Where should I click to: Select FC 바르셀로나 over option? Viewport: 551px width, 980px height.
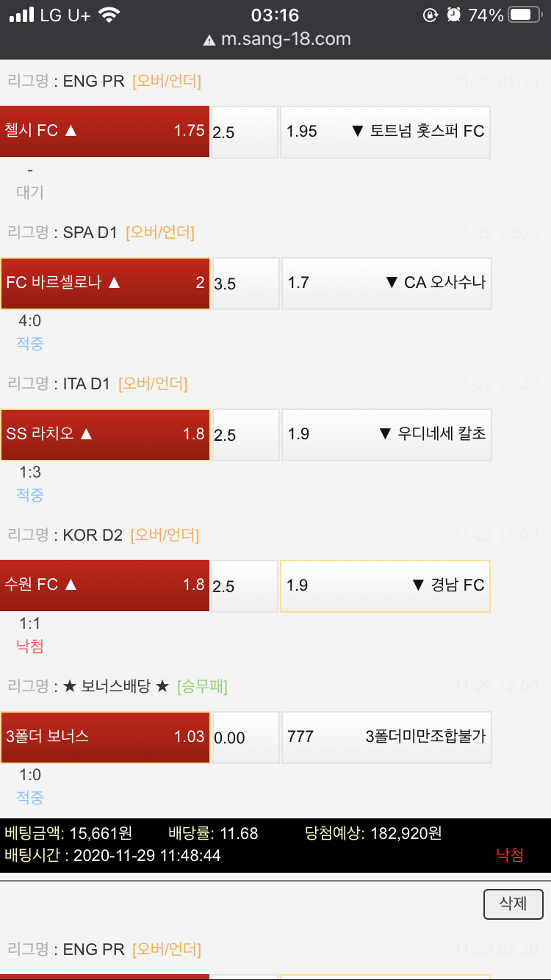pos(105,283)
